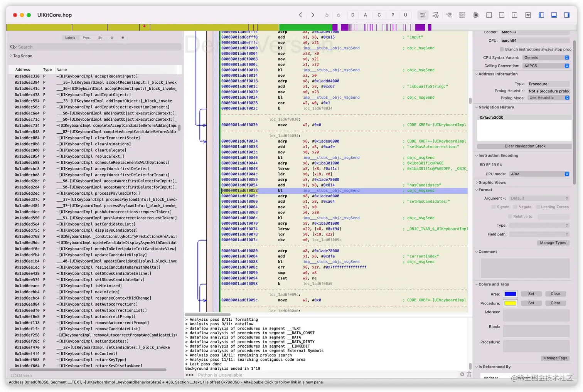583x392 pixels.
Task: Select the dot tab in sidebar
Action: [x=123, y=38]
